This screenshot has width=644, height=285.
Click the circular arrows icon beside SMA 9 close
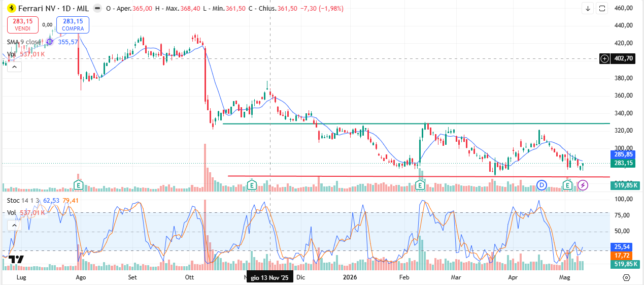coord(50,42)
